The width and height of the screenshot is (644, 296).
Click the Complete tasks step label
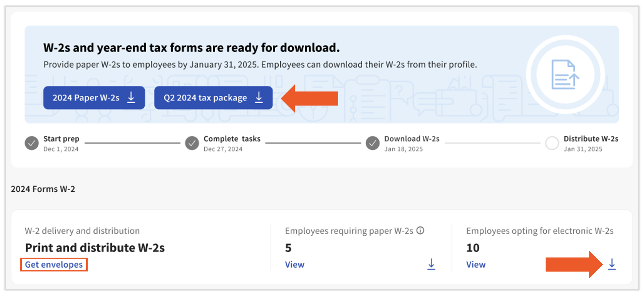[x=232, y=139]
